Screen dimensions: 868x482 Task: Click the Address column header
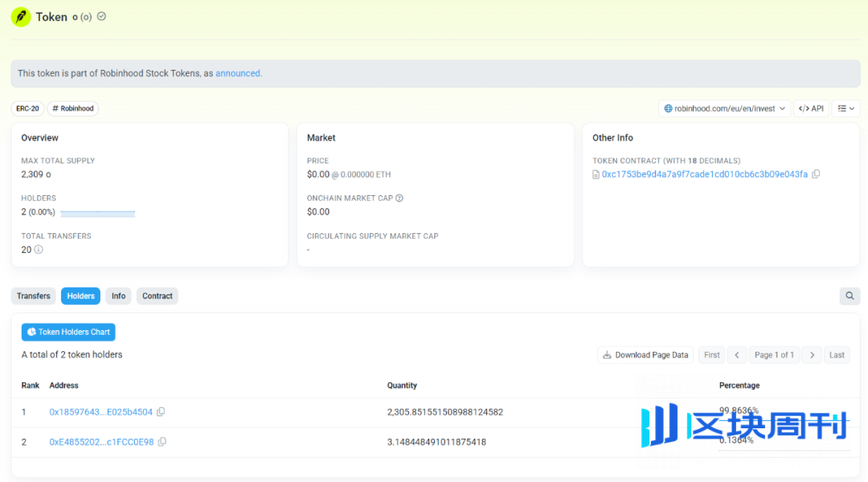(63, 385)
